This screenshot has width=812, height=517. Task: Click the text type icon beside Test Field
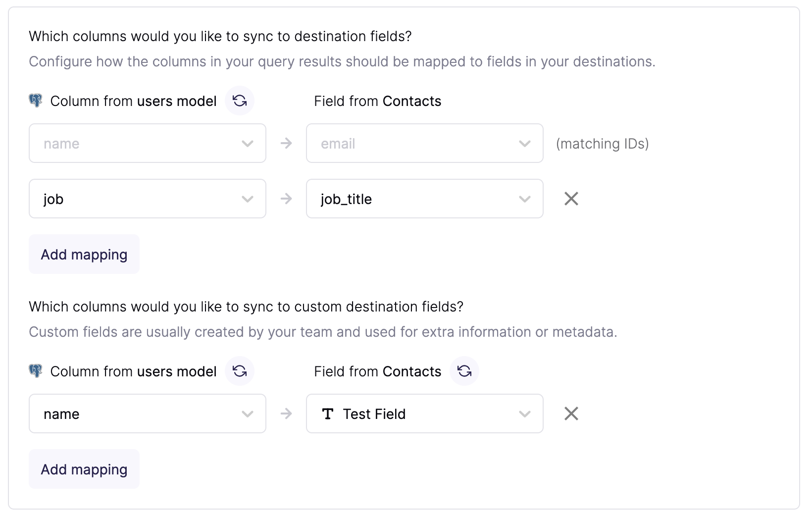click(x=328, y=414)
